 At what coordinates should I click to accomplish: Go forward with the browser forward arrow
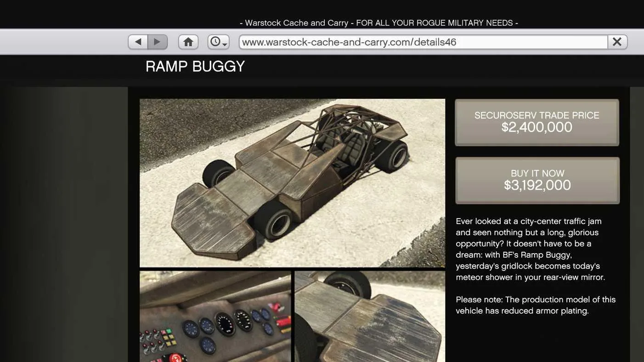[158, 42]
